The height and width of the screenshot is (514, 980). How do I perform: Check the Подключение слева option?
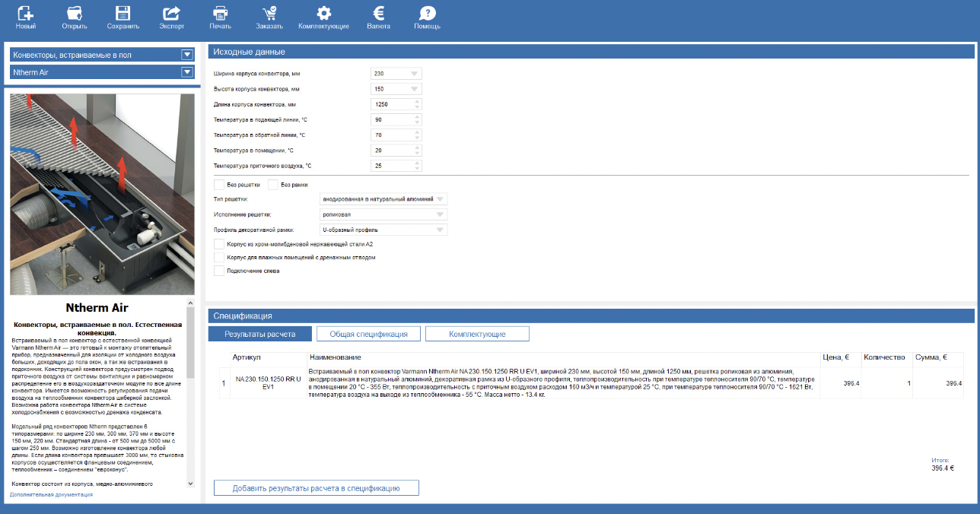point(219,271)
